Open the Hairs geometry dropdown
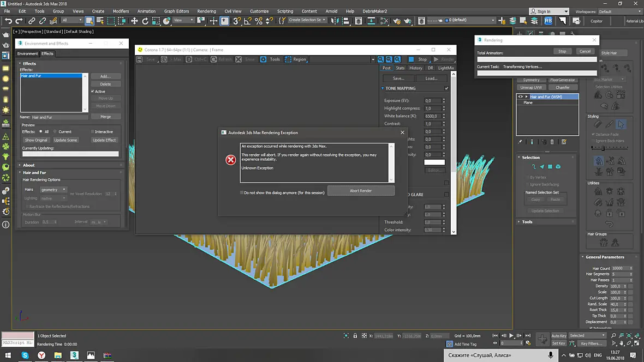The height and width of the screenshot is (362, 644). pyautogui.click(x=53, y=190)
